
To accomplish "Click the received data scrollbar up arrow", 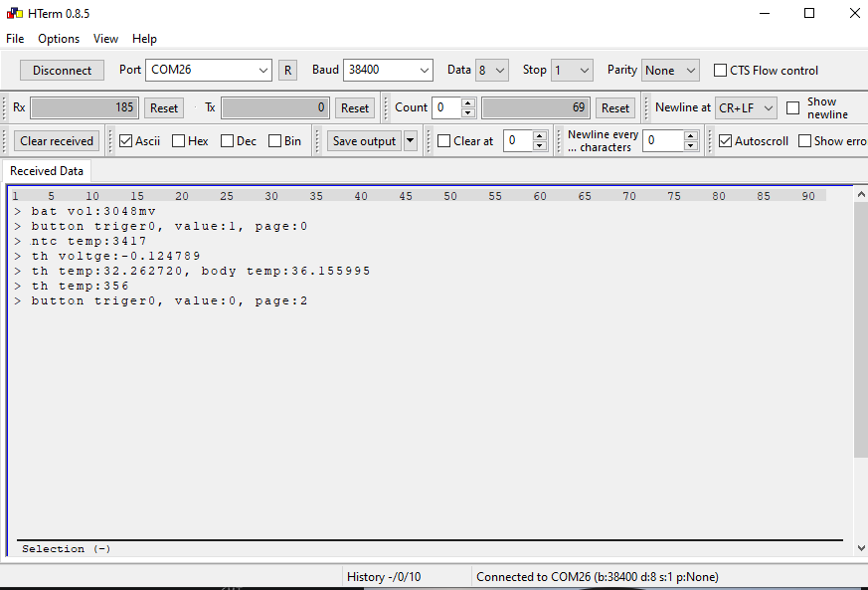I will point(861,194).
